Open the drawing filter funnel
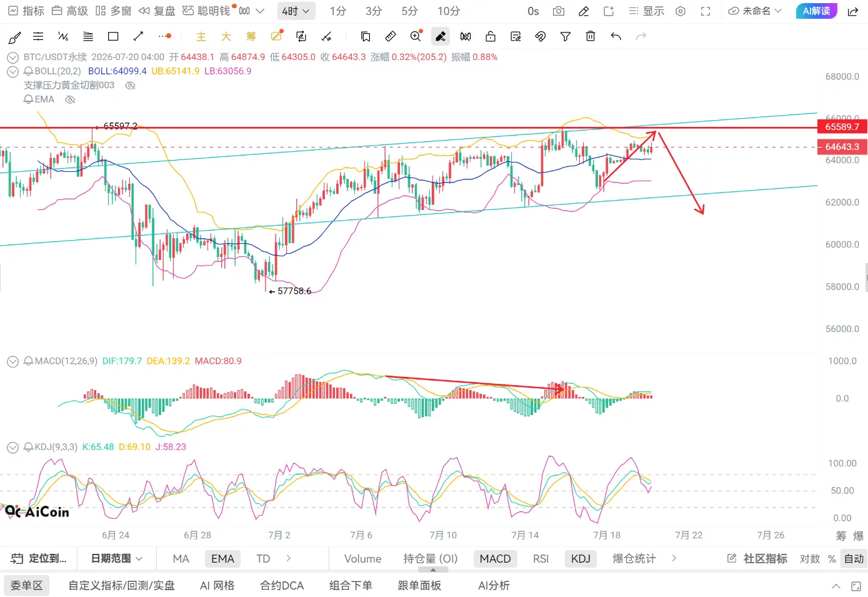 click(x=566, y=37)
